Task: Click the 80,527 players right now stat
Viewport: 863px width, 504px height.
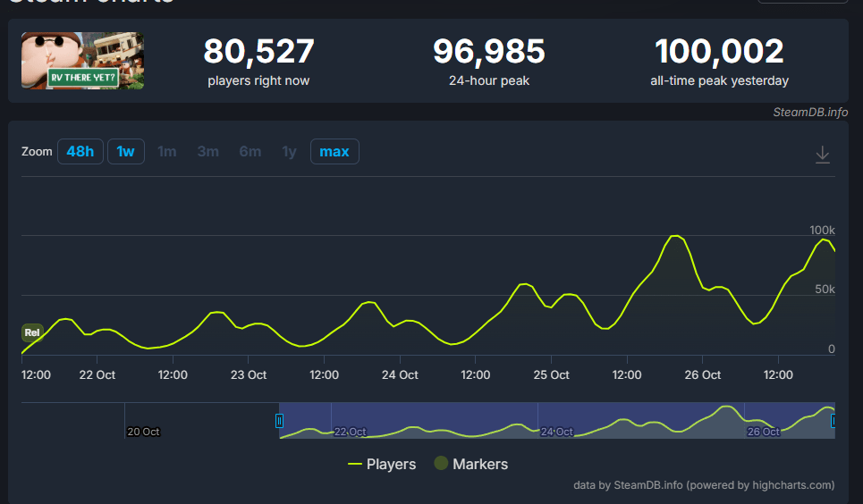Action: [258, 52]
